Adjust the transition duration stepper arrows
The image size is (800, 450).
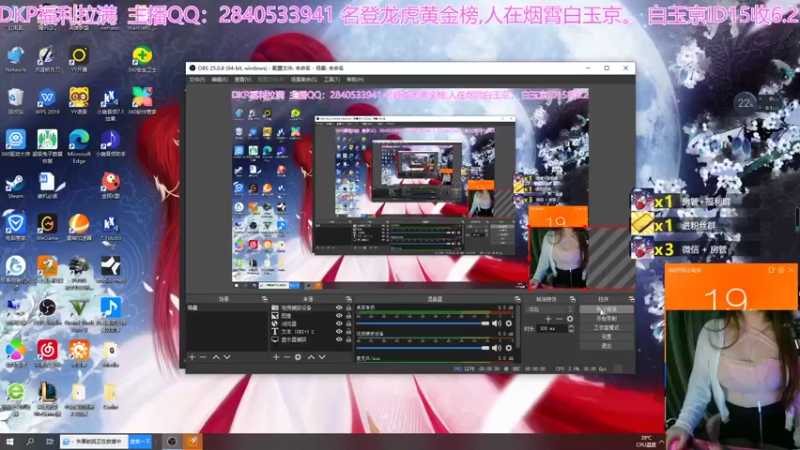pyautogui.click(x=571, y=329)
